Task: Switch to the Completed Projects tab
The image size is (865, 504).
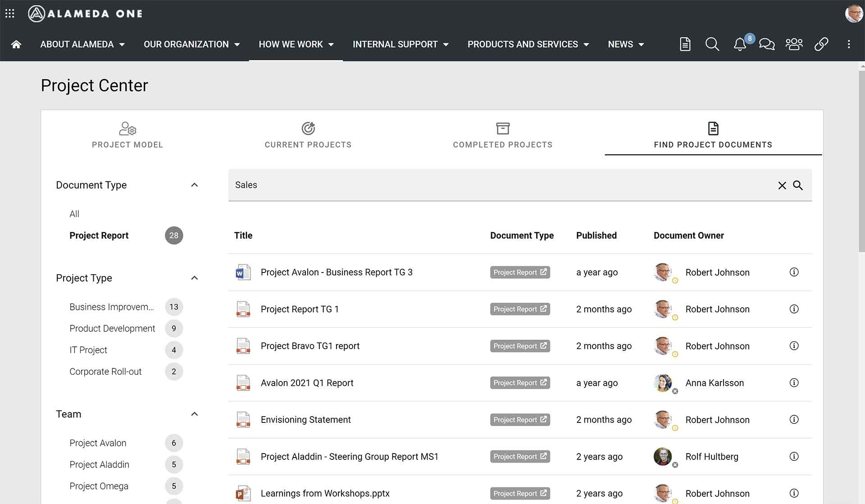Action: [x=503, y=135]
